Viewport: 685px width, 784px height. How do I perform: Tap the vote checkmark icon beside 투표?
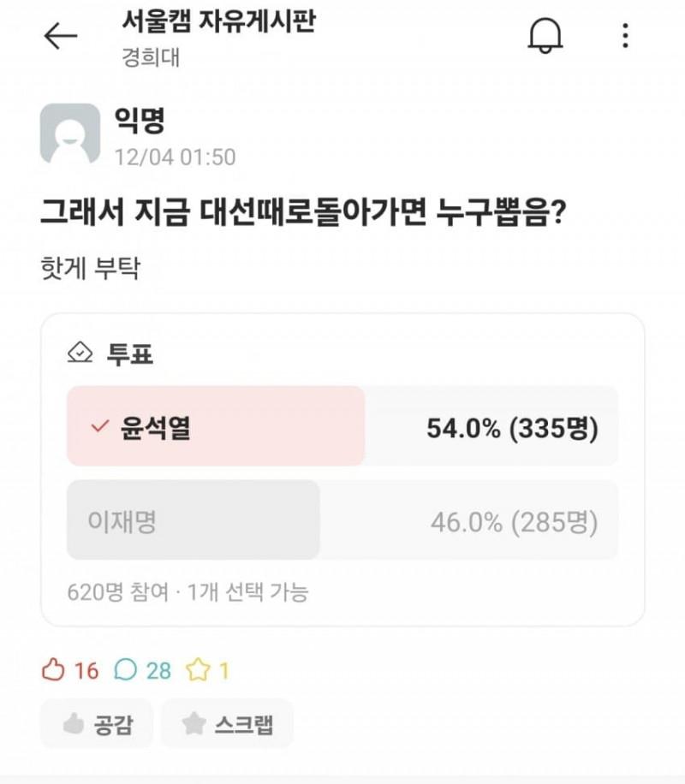pyautogui.click(x=80, y=353)
